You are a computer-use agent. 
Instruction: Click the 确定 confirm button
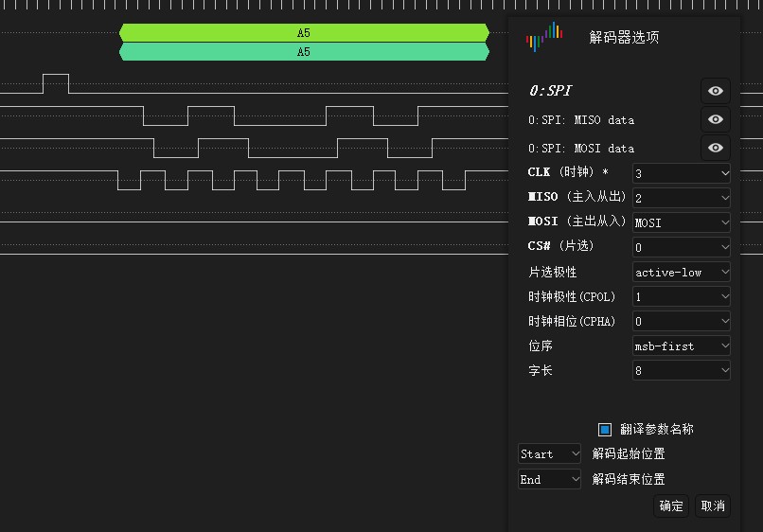(671, 505)
